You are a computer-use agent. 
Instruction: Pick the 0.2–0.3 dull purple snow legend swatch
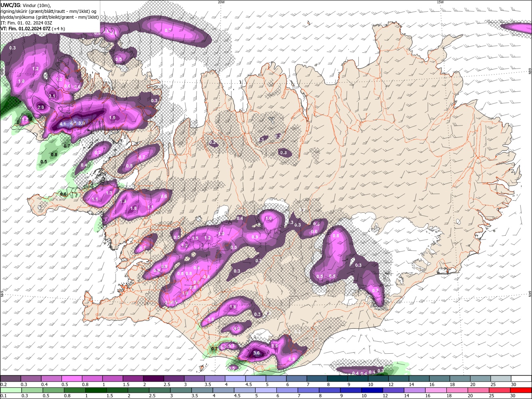click(x=10, y=379)
